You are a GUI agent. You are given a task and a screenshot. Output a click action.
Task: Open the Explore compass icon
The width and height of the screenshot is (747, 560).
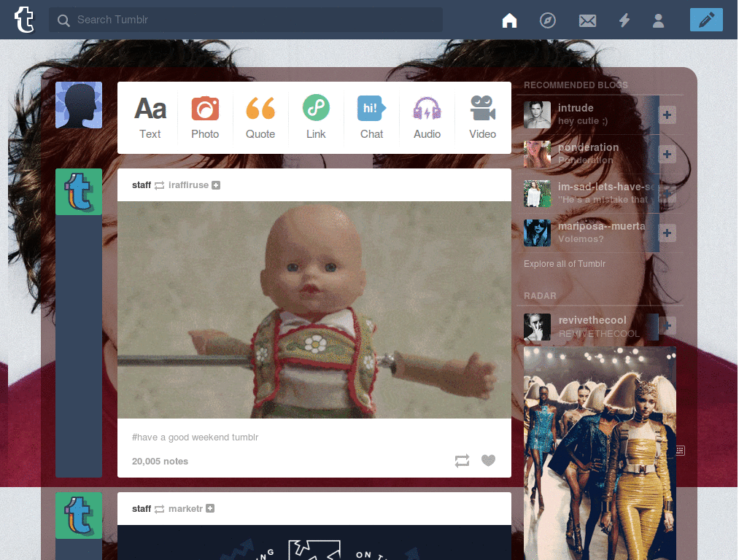coord(547,20)
